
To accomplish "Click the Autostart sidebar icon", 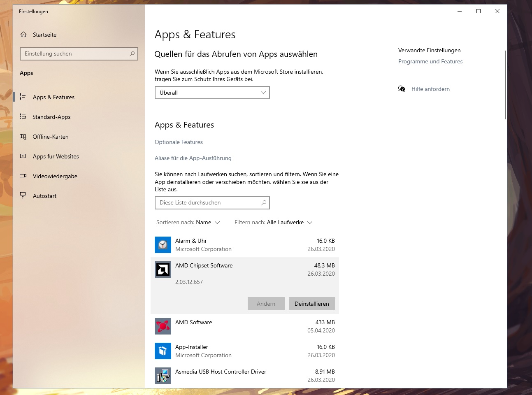I will point(23,195).
